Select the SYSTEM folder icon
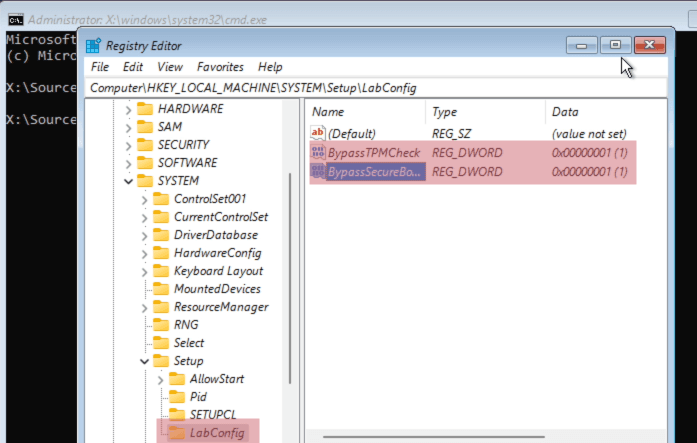The image size is (697, 443). [x=145, y=181]
